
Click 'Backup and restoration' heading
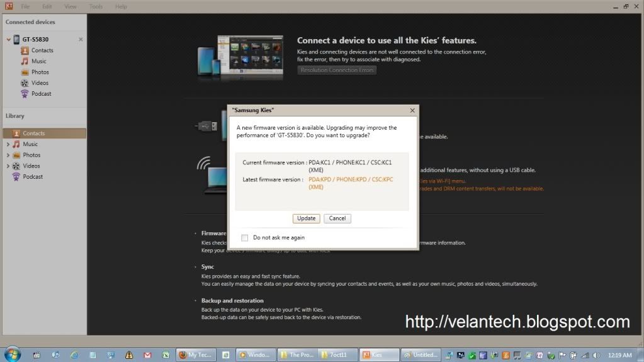coord(232,300)
